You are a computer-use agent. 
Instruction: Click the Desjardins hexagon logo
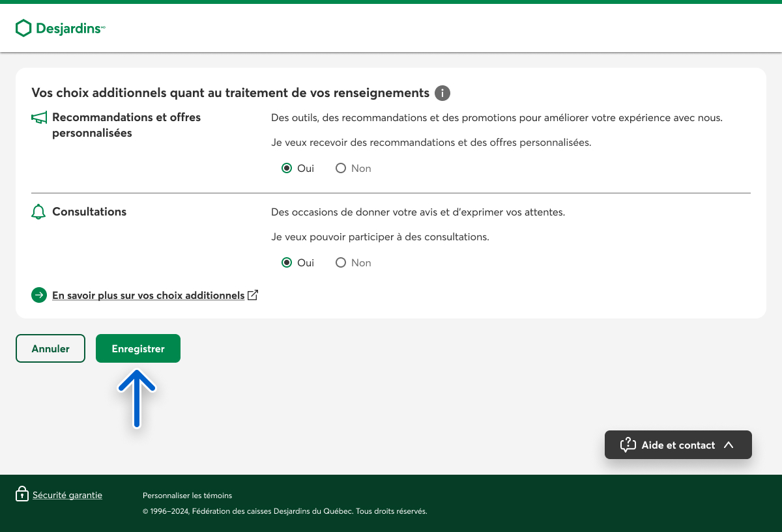(x=23, y=28)
